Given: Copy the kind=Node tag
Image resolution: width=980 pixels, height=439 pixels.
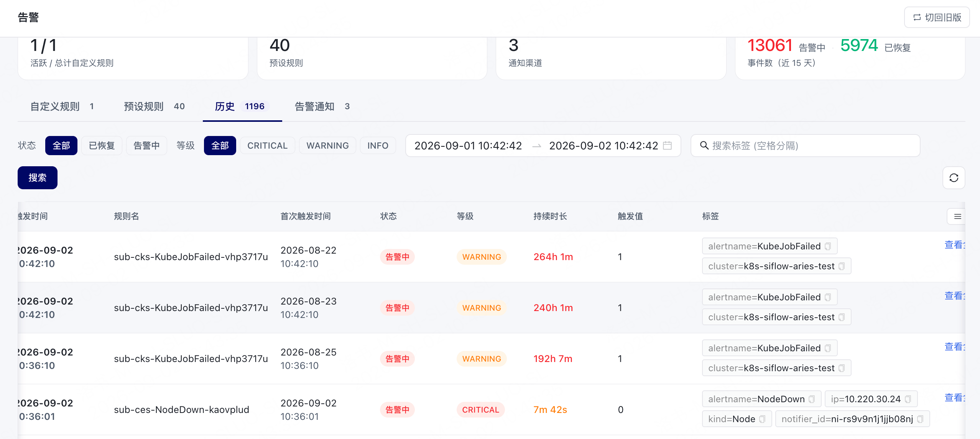Looking at the screenshot, I should [762, 419].
